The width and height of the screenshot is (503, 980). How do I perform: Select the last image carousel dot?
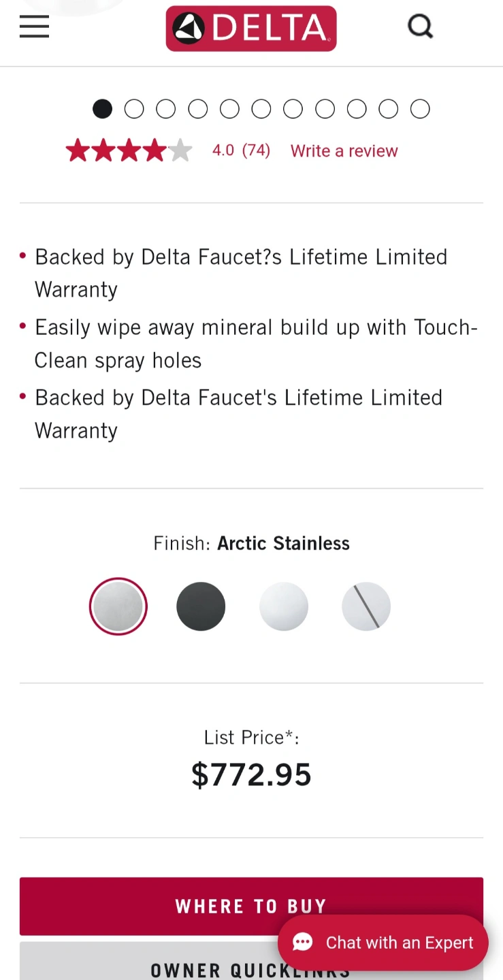[420, 109]
